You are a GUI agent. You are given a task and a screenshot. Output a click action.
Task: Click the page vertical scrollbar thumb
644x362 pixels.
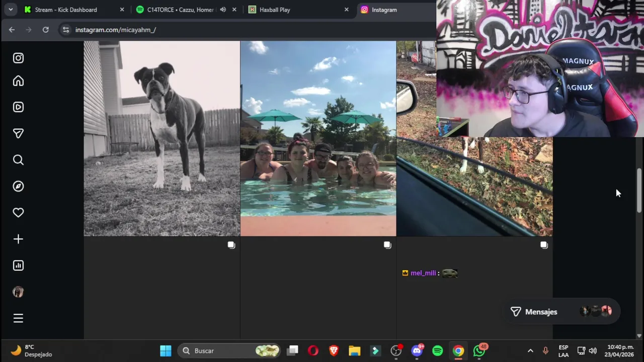click(x=639, y=190)
